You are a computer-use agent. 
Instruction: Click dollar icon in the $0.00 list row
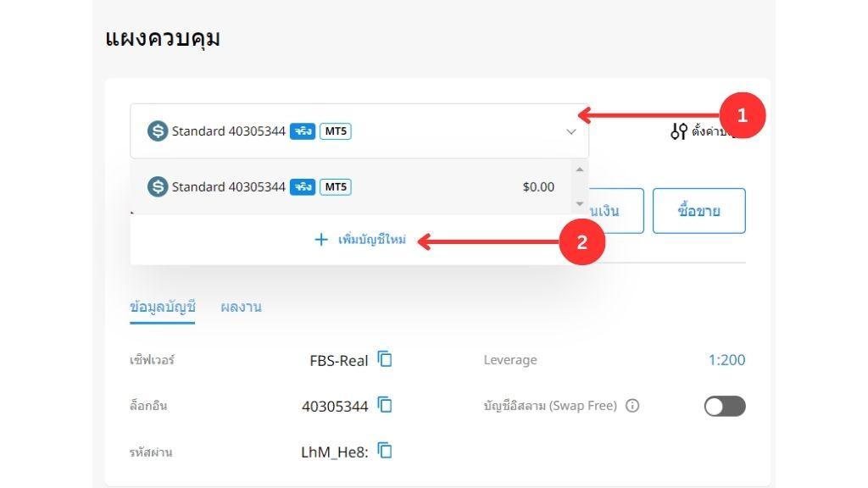pos(158,187)
